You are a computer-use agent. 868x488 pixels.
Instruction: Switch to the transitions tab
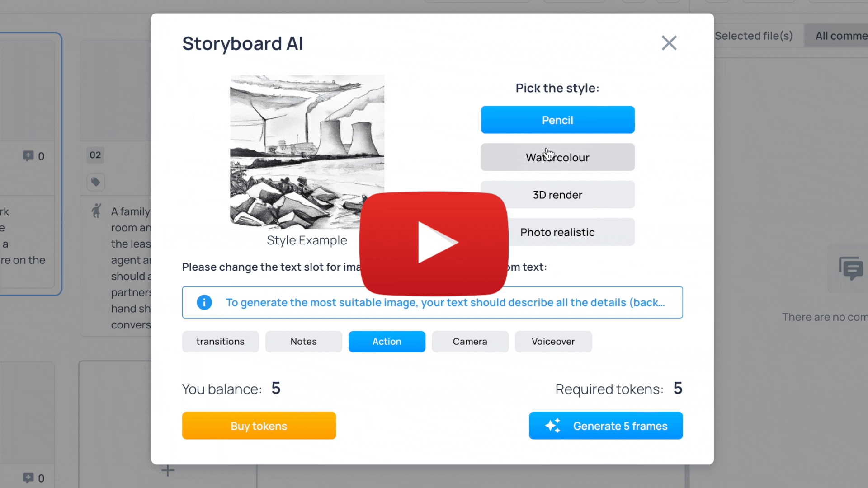click(221, 341)
